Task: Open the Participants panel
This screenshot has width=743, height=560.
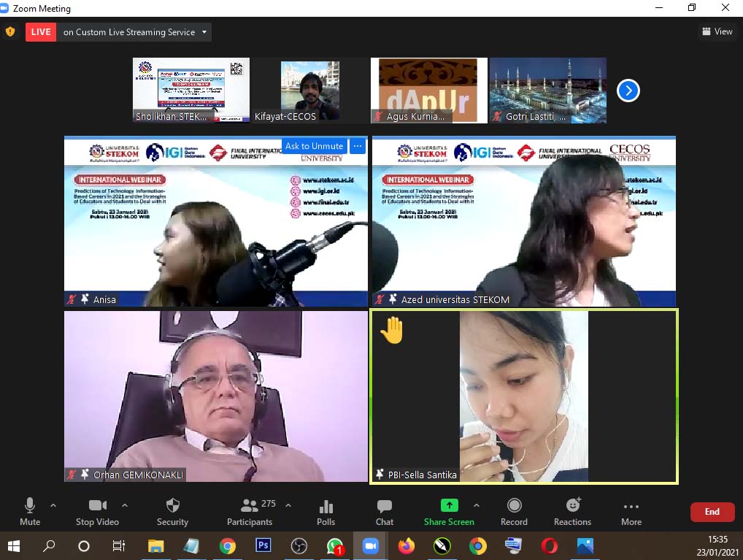Action: click(x=250, y=511)
